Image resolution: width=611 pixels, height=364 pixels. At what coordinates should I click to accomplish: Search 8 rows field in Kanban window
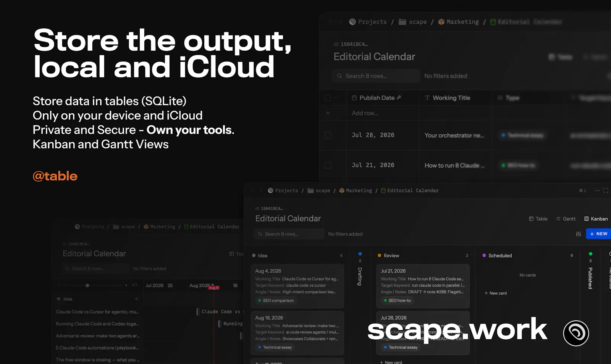[289, 234]
